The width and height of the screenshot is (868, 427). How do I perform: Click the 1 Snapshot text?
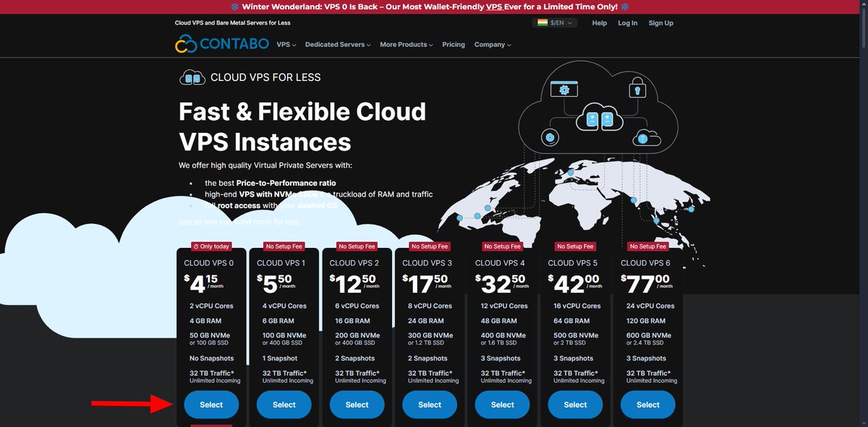tap(280, 358)
